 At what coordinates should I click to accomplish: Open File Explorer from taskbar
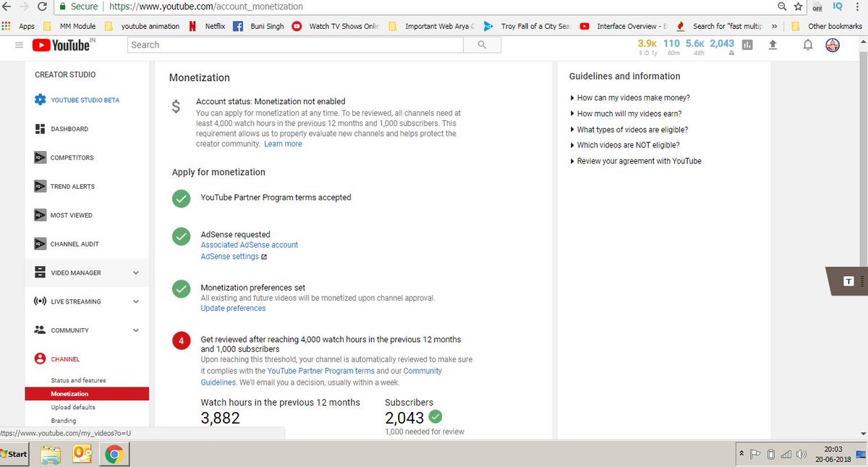click(51, 455)
